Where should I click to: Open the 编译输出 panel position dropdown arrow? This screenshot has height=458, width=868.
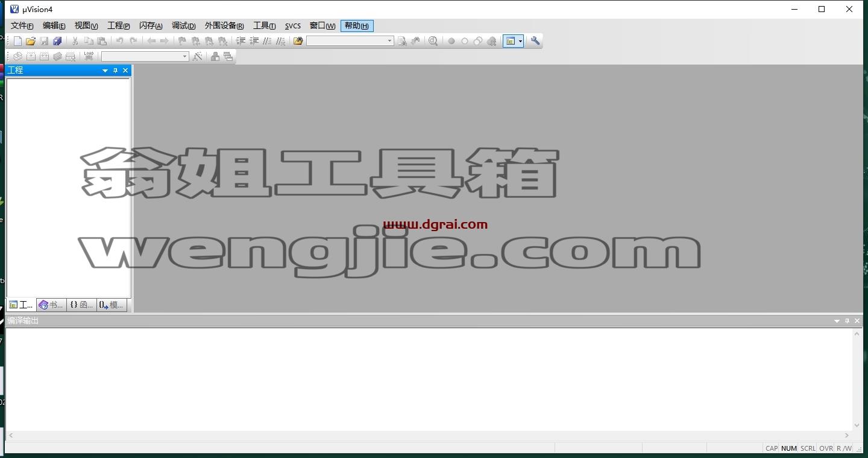click(837, 321)
